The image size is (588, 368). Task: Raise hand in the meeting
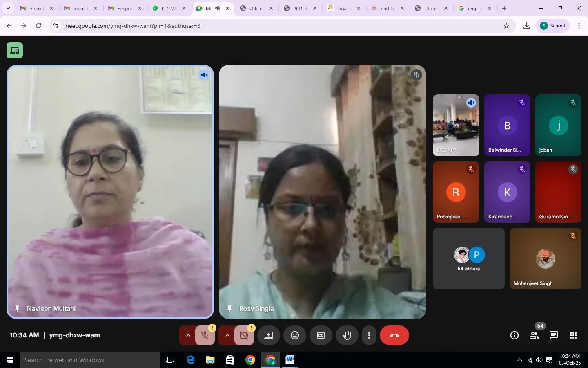tap(347, 335)
